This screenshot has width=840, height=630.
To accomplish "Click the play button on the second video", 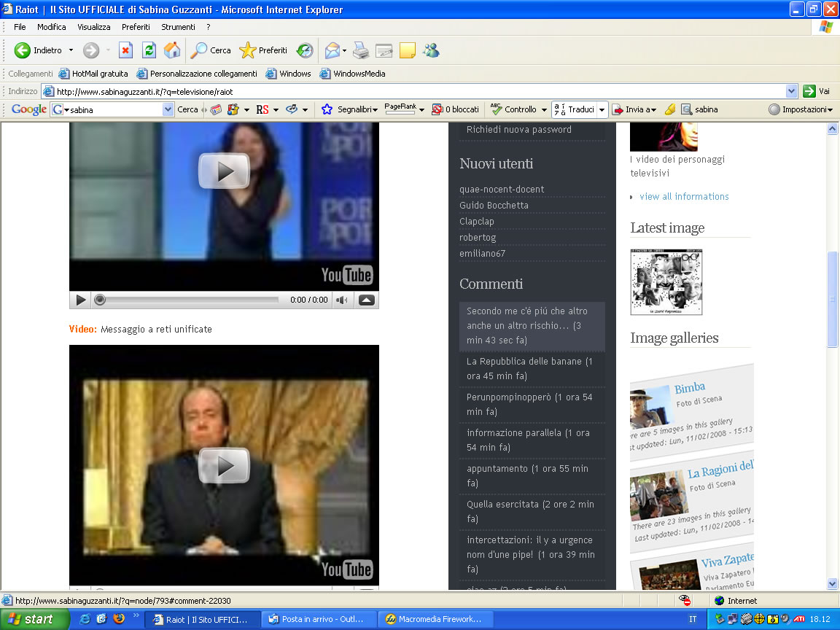I will [224, 465].
